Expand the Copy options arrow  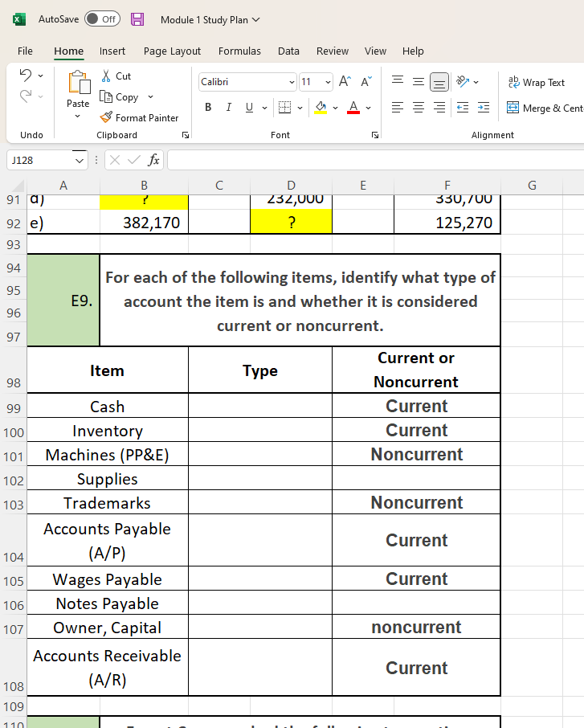[x=150, y=97]
